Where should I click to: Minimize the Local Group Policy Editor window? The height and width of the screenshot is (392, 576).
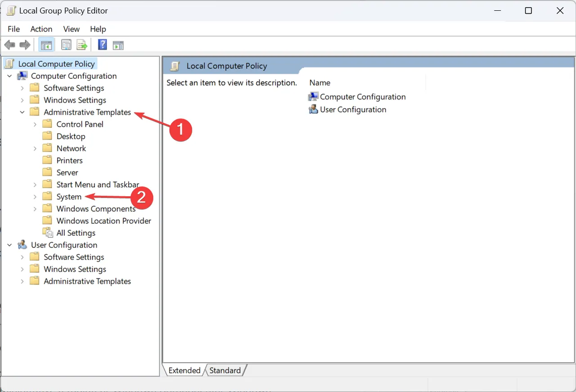coord(497,11)
